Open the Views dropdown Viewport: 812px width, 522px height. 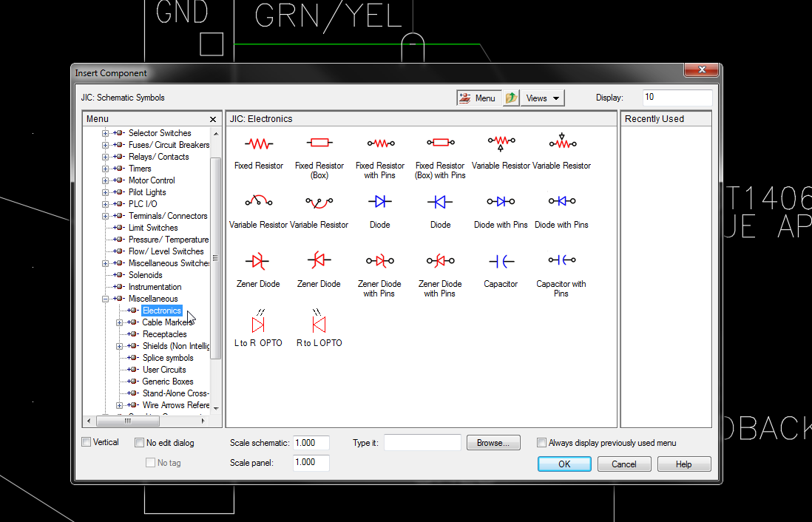tap(542, 97)
